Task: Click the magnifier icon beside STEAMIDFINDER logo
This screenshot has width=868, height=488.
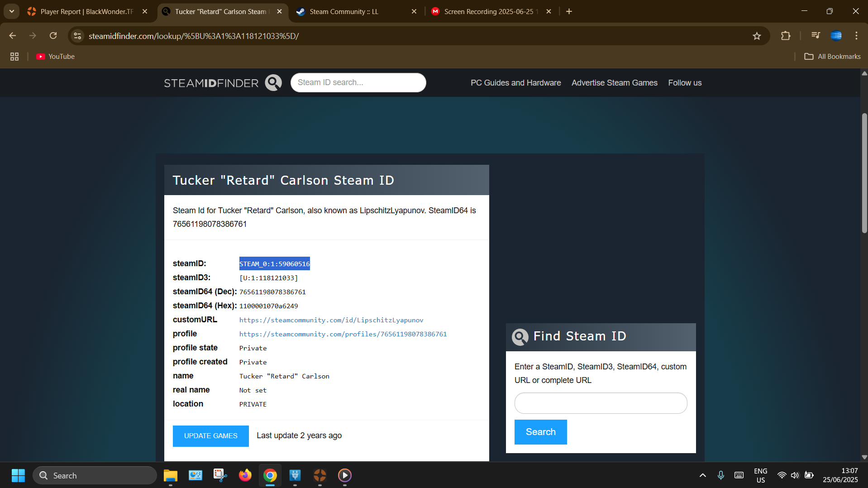Action: tap(273, 83)
